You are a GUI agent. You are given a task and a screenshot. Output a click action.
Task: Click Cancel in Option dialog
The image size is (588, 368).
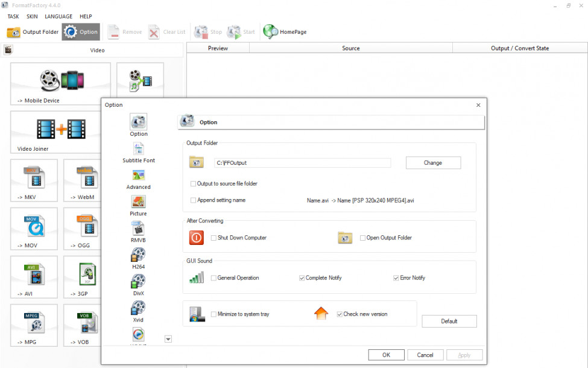425,355
